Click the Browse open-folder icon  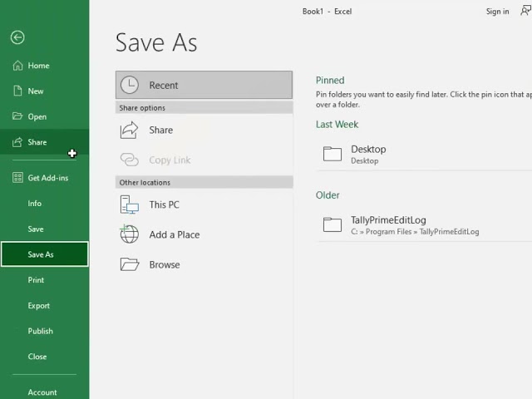[130, 264]
